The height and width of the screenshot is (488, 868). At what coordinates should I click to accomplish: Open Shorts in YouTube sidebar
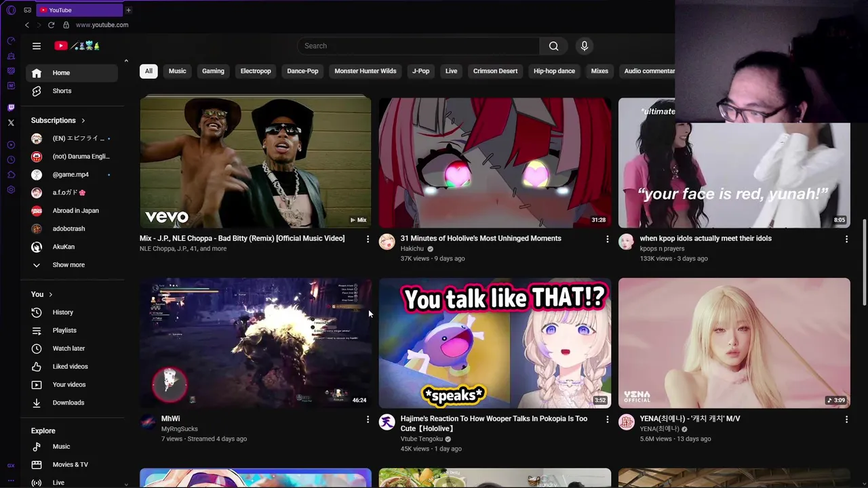pyautogui.click(x=72, y=91)
